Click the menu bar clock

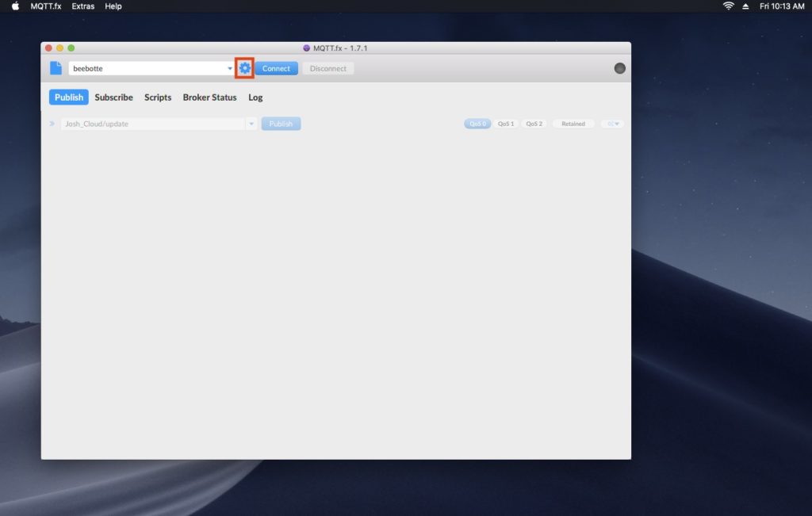781,6
